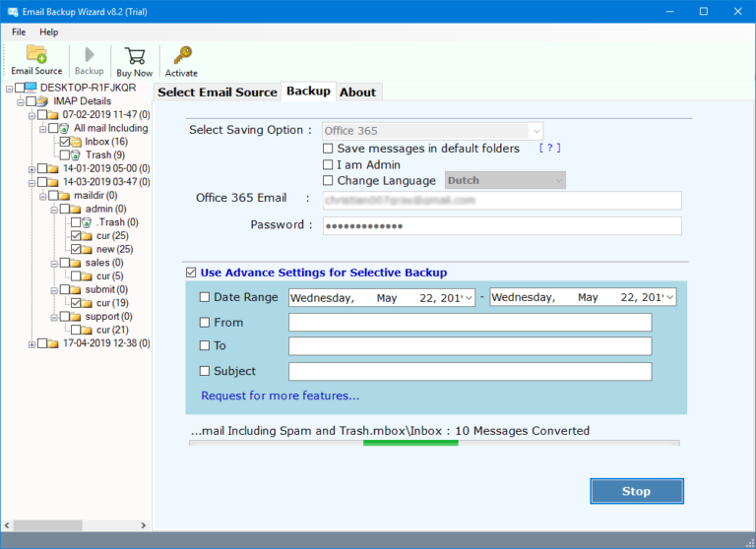Tick the From filter checkbox
The image size is (756, 549).
(205, 323)
